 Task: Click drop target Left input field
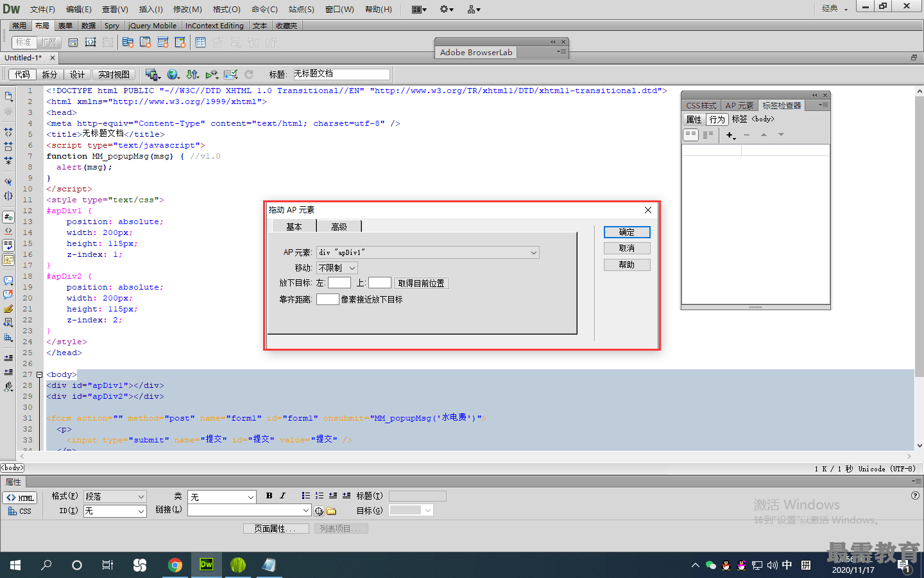(x=339, y=283)
